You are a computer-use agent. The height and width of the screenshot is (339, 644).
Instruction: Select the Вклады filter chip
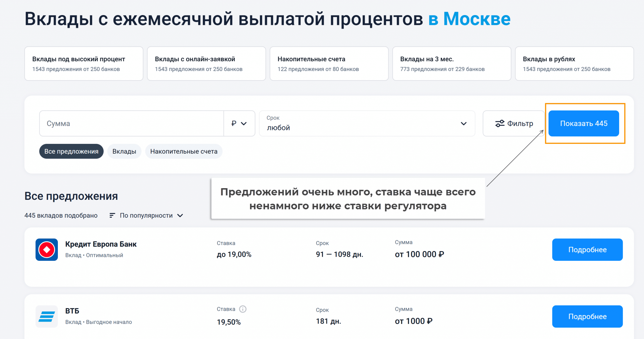[x=124, y=151]
